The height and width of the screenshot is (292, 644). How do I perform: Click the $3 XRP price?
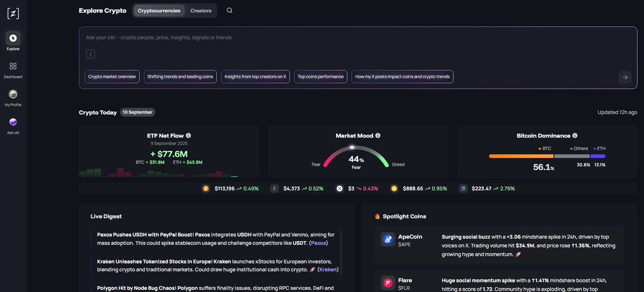click(351, 189)
